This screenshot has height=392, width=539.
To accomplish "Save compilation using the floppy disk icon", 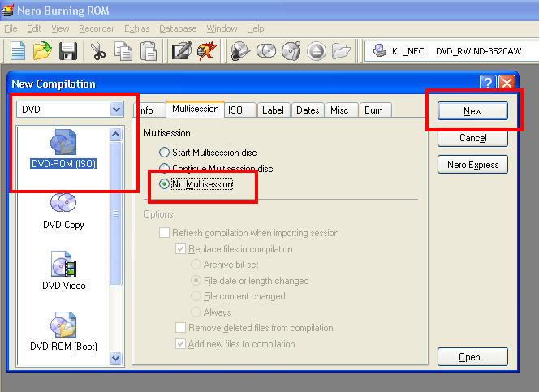I will [68, 51].
